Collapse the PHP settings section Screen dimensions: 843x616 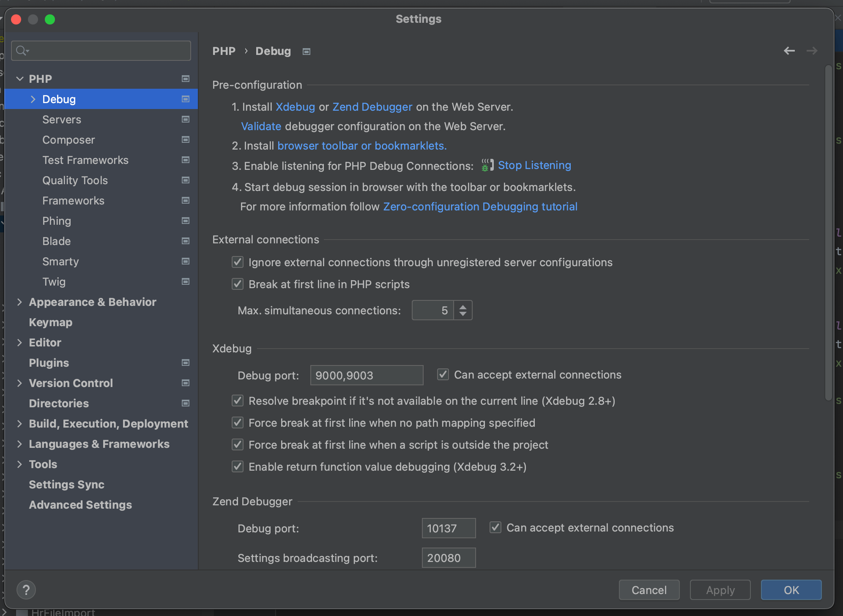click(x=19, y=79)
